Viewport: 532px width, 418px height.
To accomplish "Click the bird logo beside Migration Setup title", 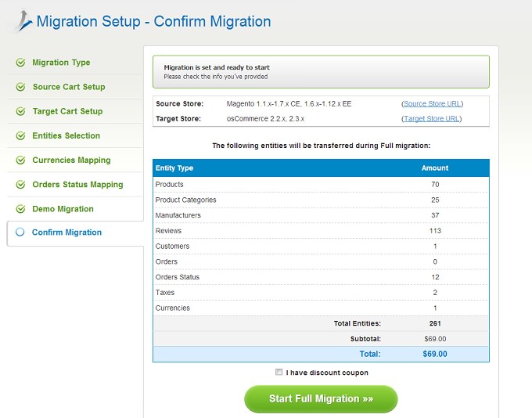I will (25, 21).
